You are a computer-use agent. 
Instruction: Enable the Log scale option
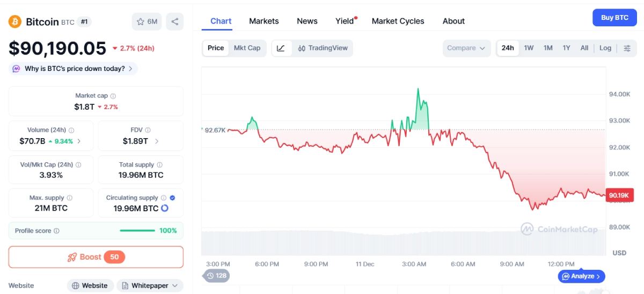(605, 48)
